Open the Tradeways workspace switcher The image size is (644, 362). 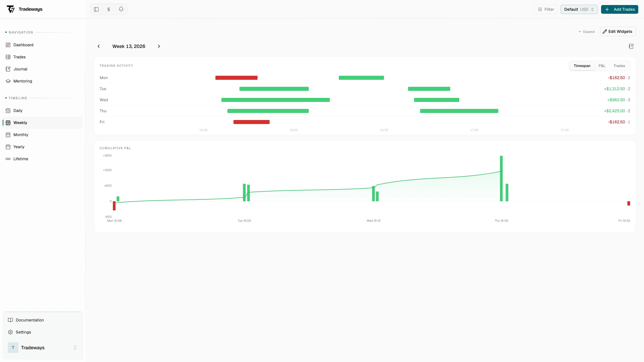[42, 348]
